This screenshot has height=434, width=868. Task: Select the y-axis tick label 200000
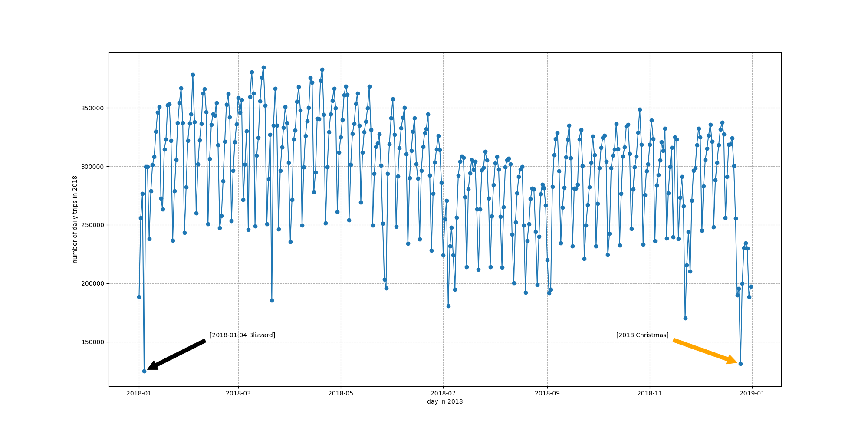pos(93,283)
